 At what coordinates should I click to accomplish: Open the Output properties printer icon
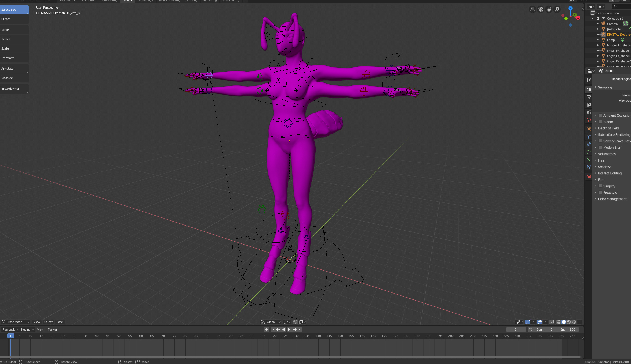coord(588,97)
